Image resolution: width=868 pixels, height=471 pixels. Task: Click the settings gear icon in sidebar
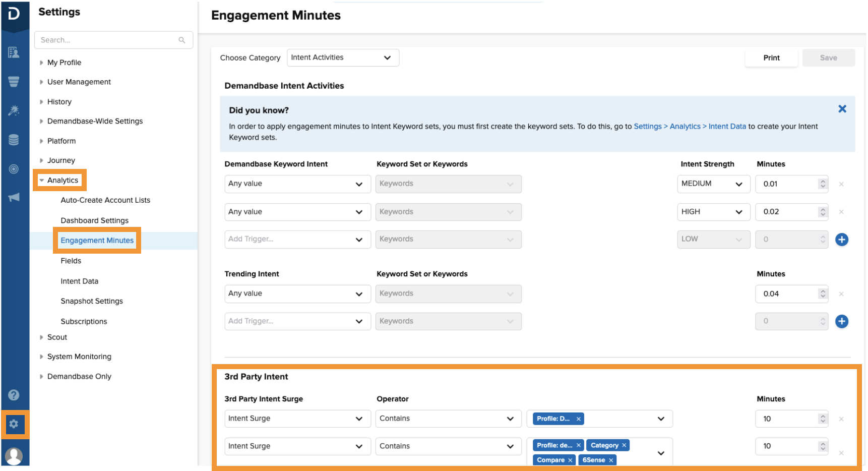pos(14,424)
